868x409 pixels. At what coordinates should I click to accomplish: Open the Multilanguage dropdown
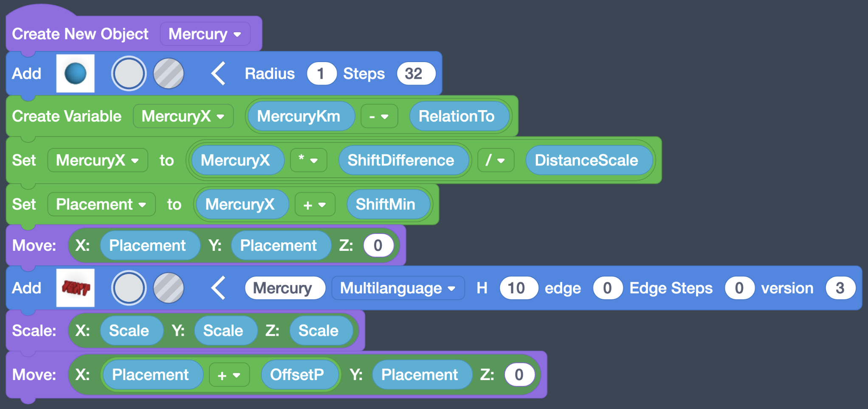[397, 288]
